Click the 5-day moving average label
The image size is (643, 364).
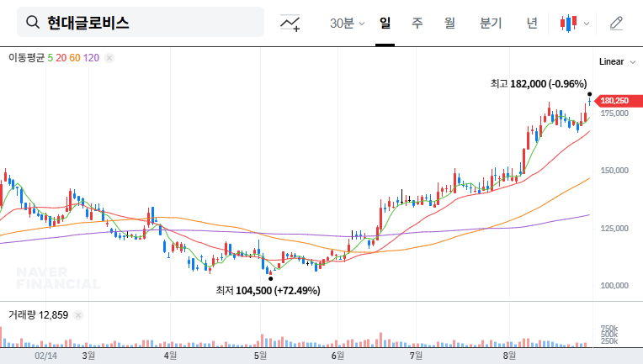pos(50,58)
